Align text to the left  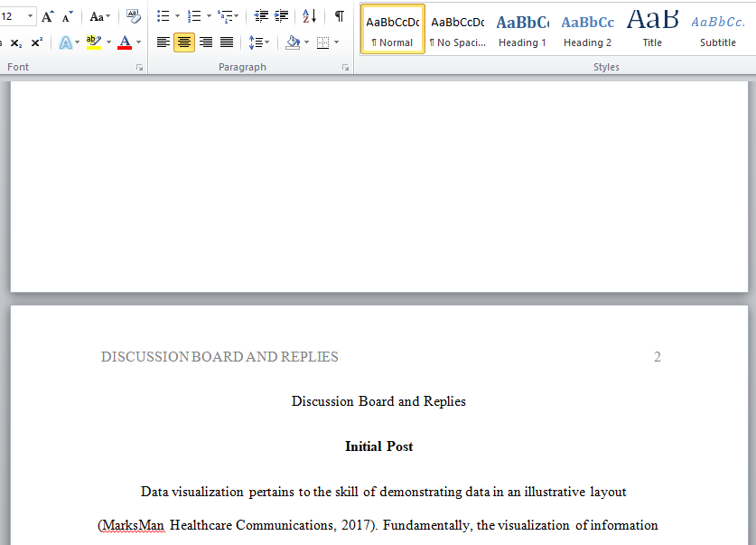click(x=163, y=42)
